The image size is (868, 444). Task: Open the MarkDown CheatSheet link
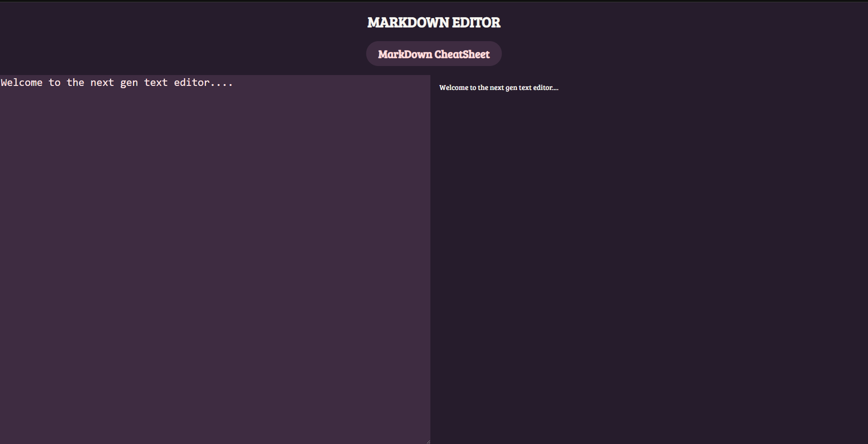coord(434,54)
